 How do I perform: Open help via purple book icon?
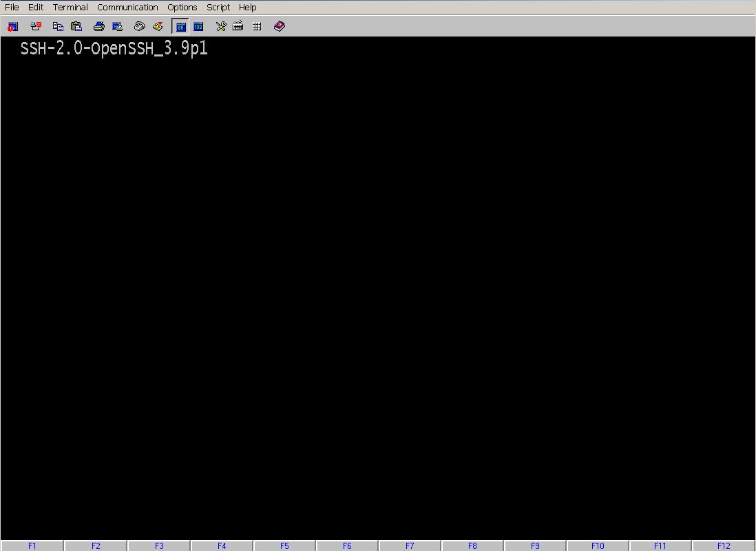pos(279,27)
